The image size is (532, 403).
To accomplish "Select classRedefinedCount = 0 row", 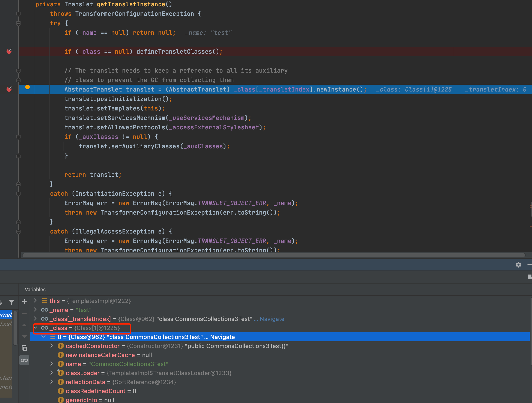I will coord(280,391).
